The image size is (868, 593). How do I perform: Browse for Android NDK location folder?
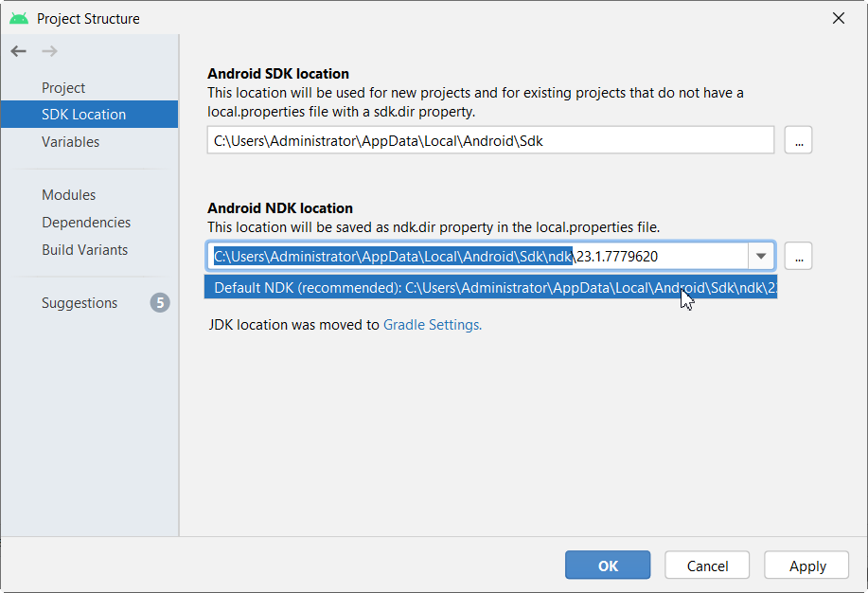pos(798,257)
